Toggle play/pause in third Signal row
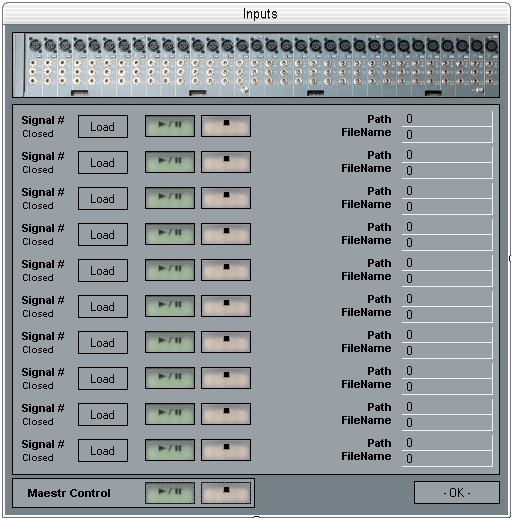517x522 pixels. 170,198
